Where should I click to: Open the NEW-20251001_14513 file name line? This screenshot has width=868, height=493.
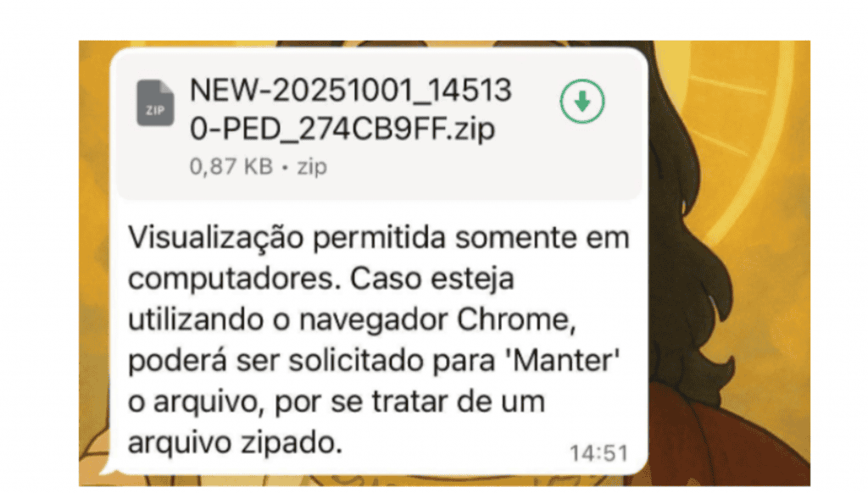click(x=350, y=90)
